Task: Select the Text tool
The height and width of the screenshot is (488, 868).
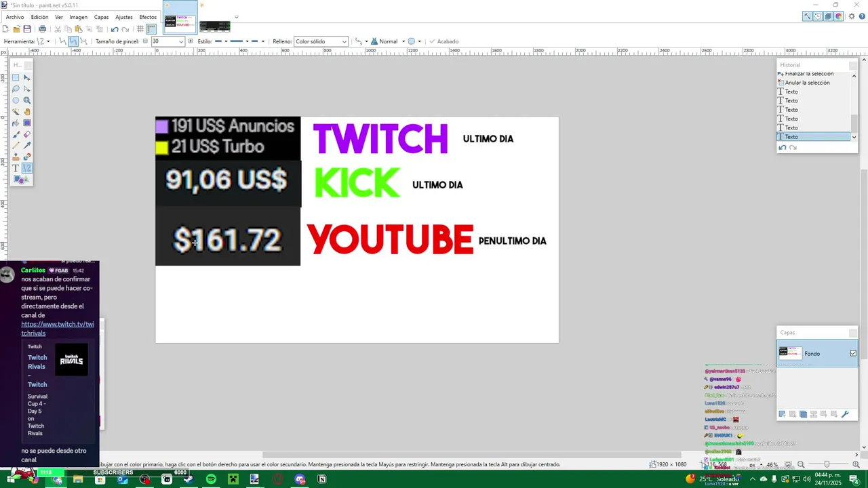Action: point(16,168)
